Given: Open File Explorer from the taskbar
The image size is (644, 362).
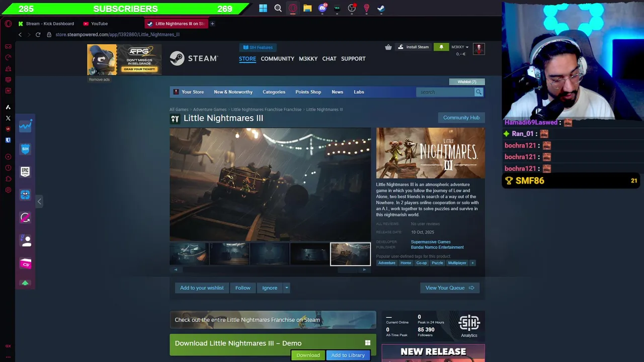Looking at the screenshot, I should [x=307, y=8].
